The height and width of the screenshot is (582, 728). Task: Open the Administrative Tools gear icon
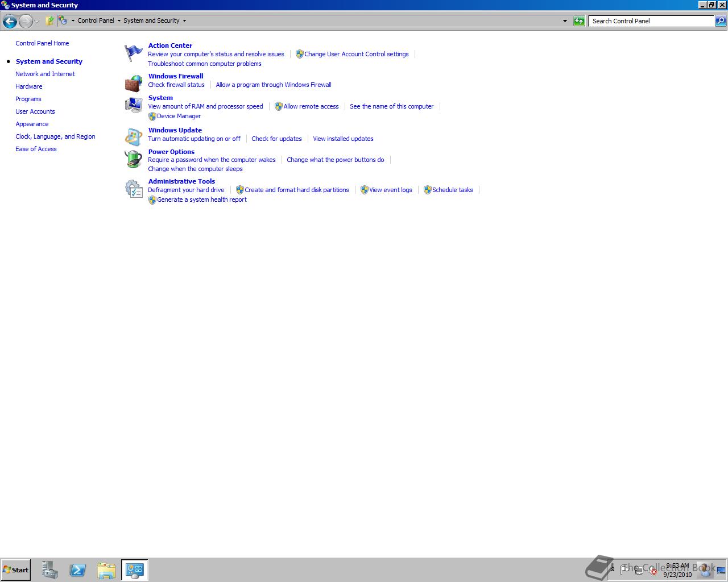tap(134, 189)
